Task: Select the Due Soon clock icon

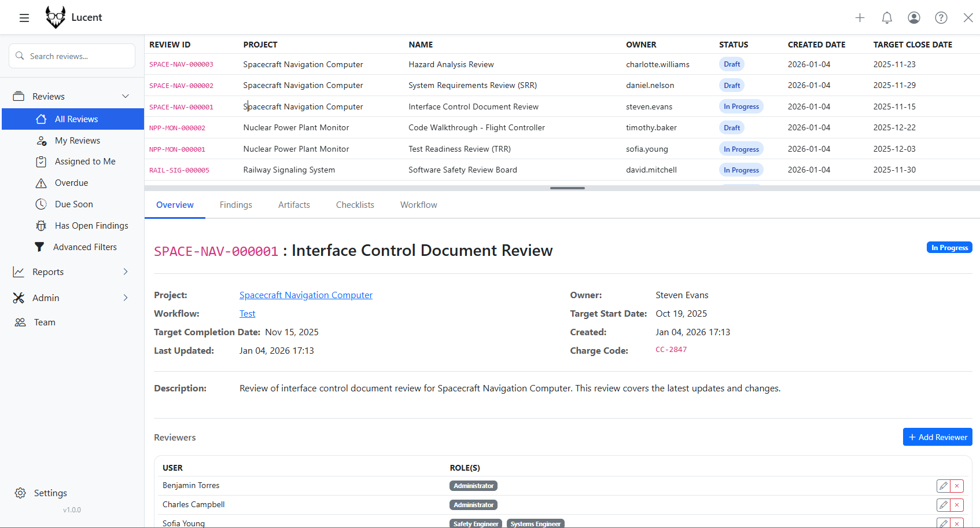Action: [41, 204]
